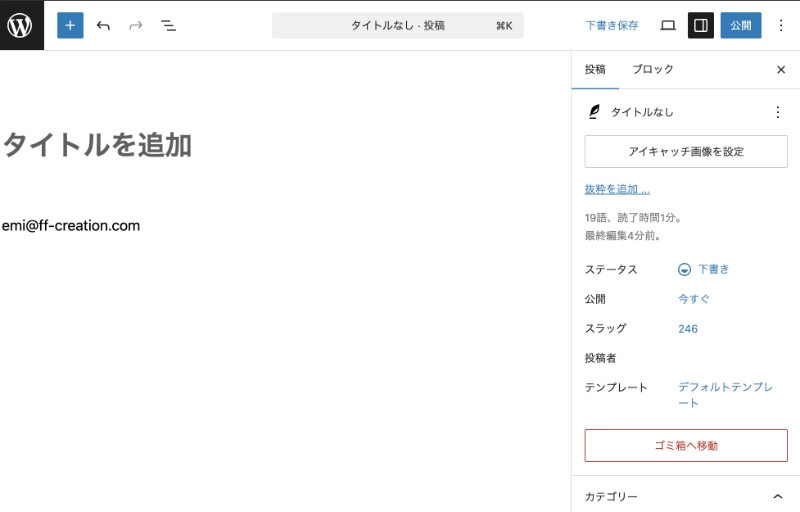This screenshot has height=512, width=800.
Task: Click the undo arrow icon
Action: click(103, 25)
